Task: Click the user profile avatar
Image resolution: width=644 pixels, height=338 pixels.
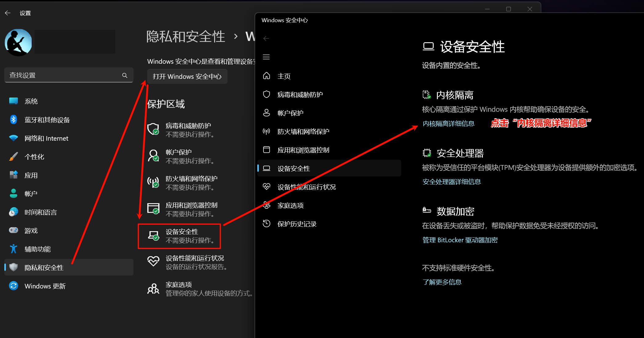Action: point(18,42)
